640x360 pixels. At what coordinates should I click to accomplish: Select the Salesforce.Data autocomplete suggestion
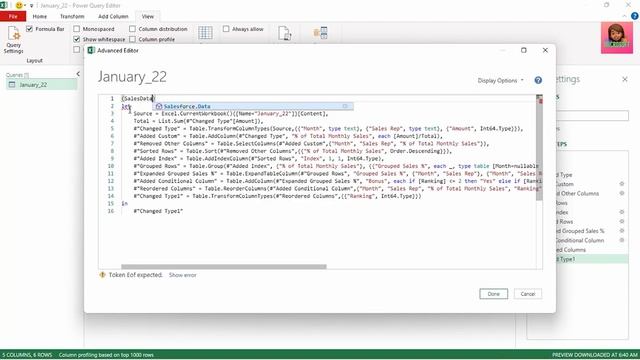pyautogui.click(x=253, y=106)
